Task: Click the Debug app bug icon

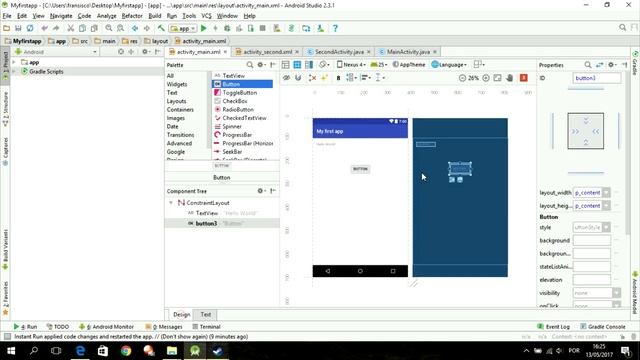Action: (227, 28)
